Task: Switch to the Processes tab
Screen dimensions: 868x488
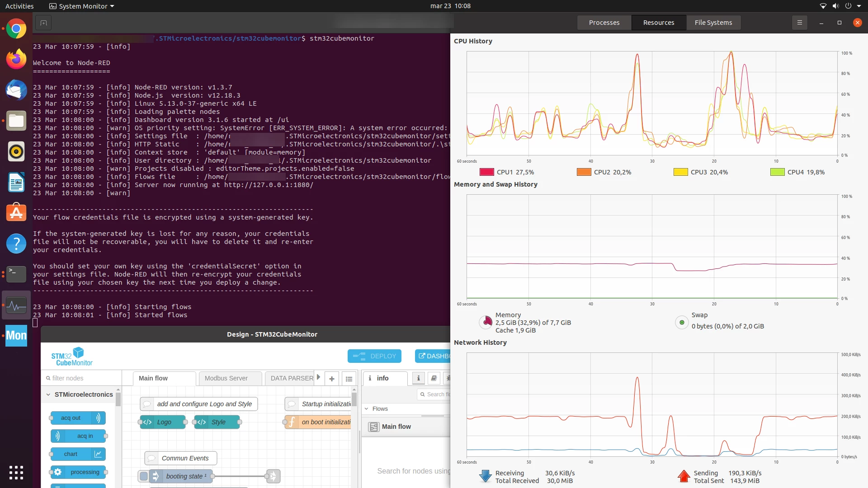Action: tap(604, 23)
